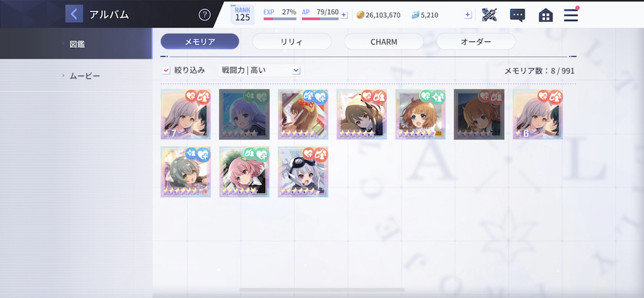Open the pink-haired girl memoria card
644x298 pixels.
[x=244, y=172]
